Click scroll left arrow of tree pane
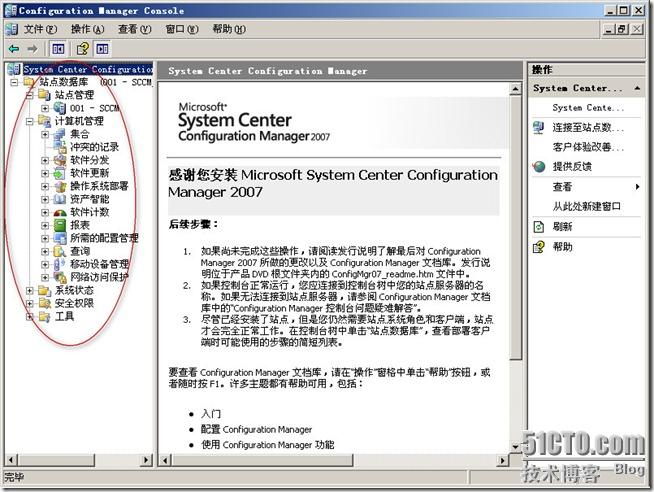 pos(11,460)
